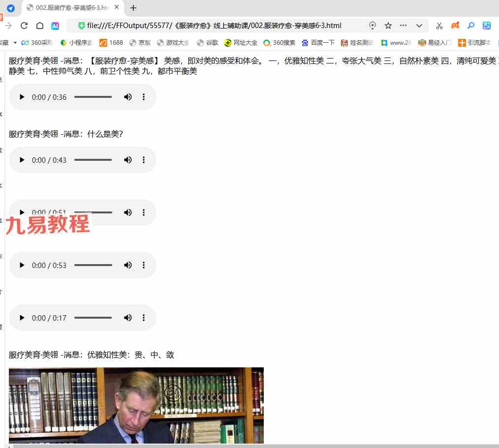Click the bookshelf photo thumbnail
This screenshot has width=499, height=448.
(136, 405)
